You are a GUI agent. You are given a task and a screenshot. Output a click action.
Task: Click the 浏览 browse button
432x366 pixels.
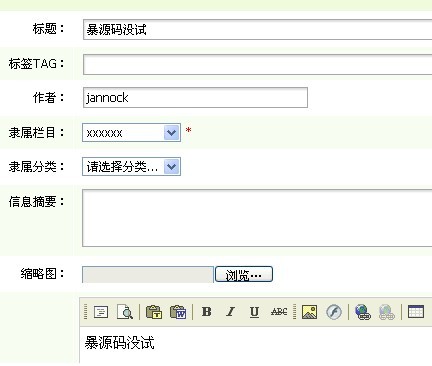click(x=244, y=275)
